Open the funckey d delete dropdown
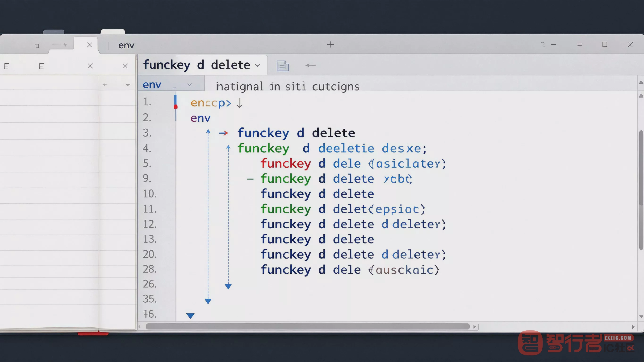Image resolution: width=644 pixels, height=362 pixels. point(258,66)
